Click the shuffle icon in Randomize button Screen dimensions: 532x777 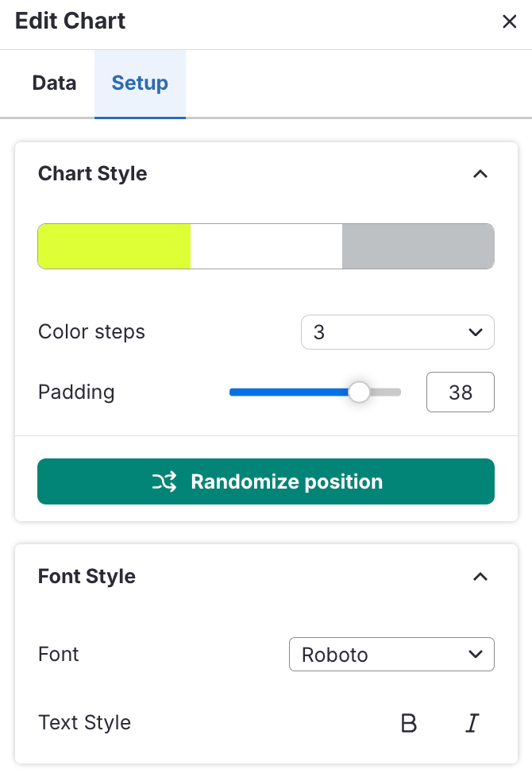click(164, 482)
